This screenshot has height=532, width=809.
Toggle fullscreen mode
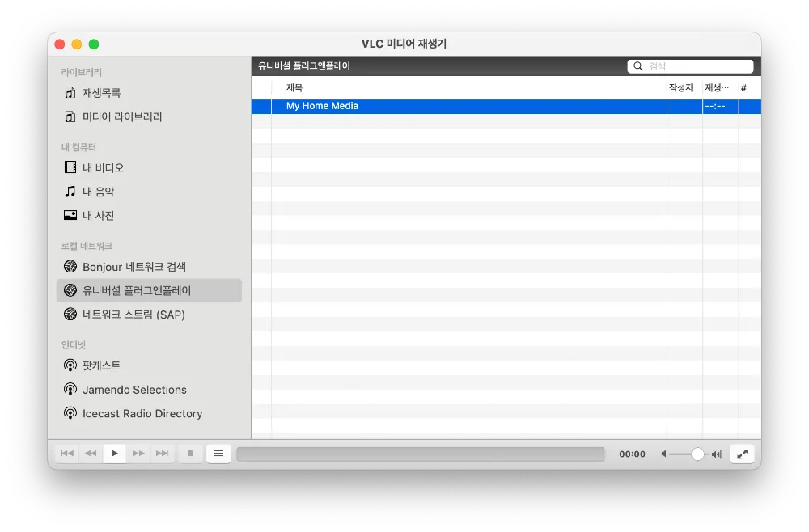tap(743, 454)
